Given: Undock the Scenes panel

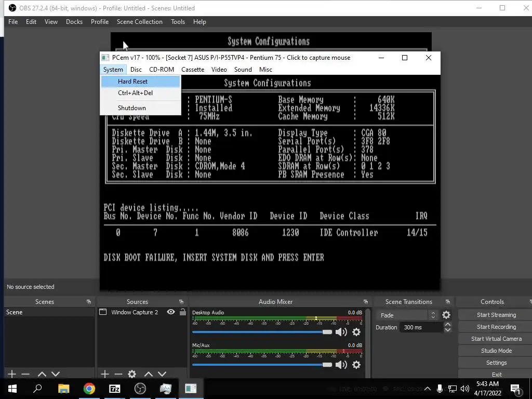Looking at the screenshot, I should point(89,302).
